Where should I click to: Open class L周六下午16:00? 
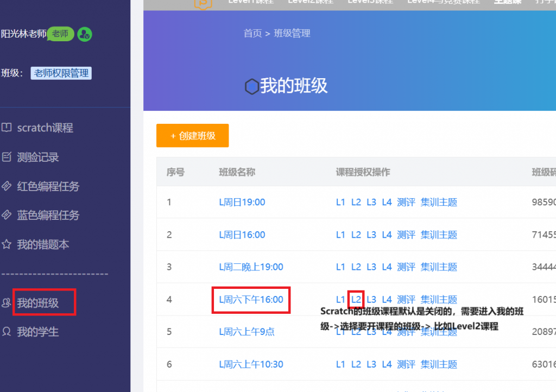point(251,300)
